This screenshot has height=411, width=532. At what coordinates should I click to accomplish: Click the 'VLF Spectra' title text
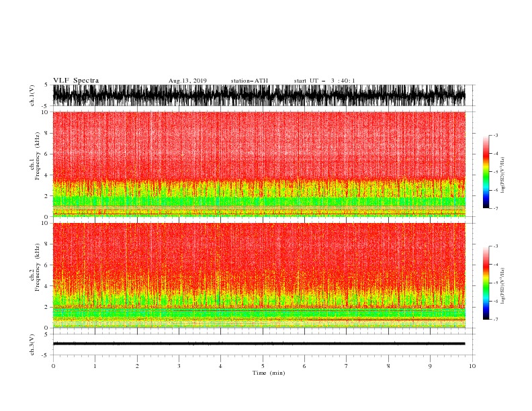pos(76,81)
